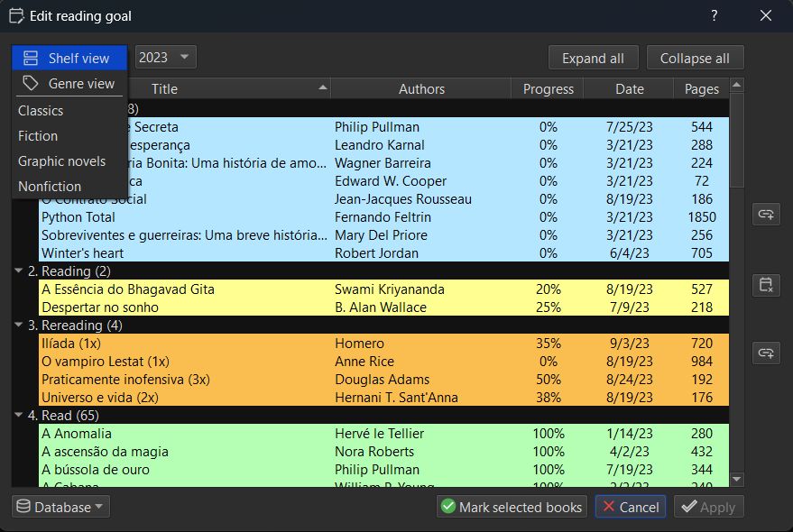Viewport: 793px width, 532px height.
Task: Click author Wagner Barreira
Action: click(383, 163)
